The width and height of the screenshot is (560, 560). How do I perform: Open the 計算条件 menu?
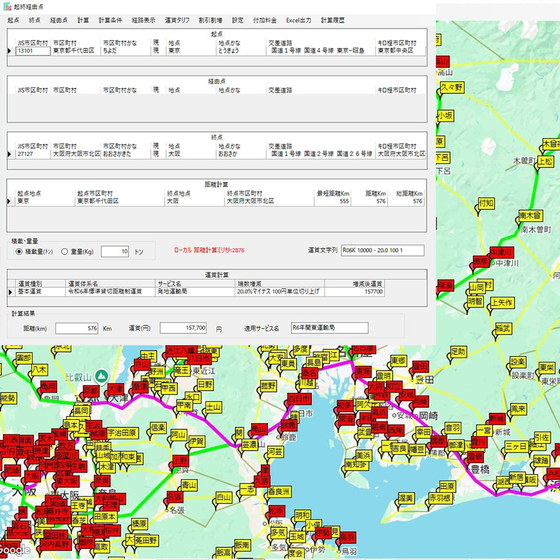[x=110, y=20]
